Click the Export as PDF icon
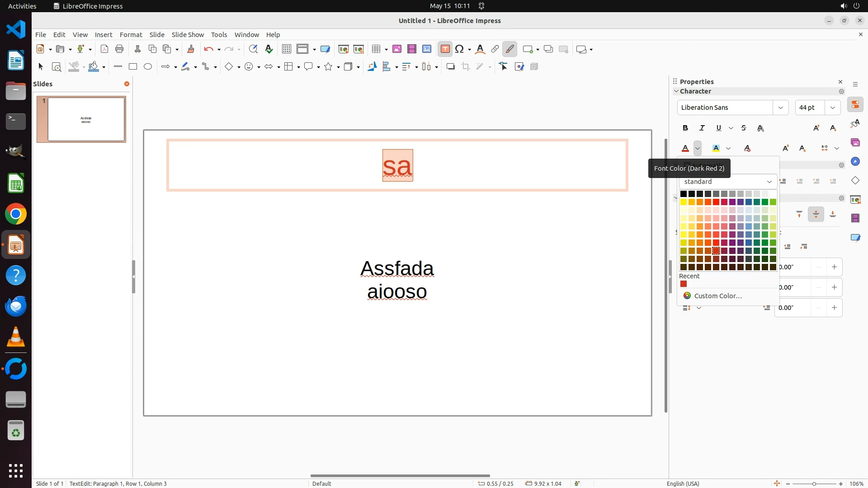This screenshot has height=488, width=868. tap(104, 49)
